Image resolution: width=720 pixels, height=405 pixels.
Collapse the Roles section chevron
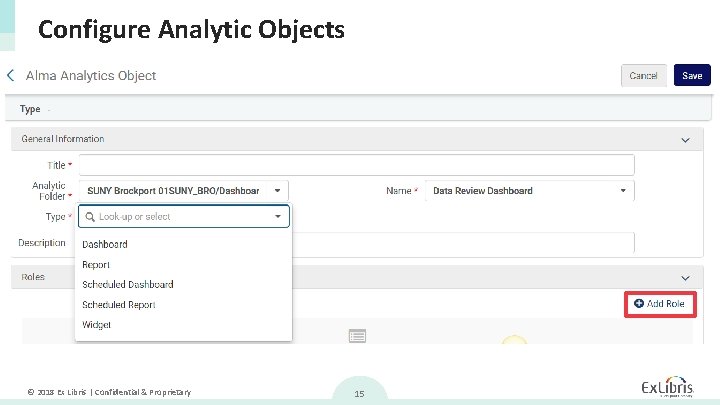tap(685, 278)
